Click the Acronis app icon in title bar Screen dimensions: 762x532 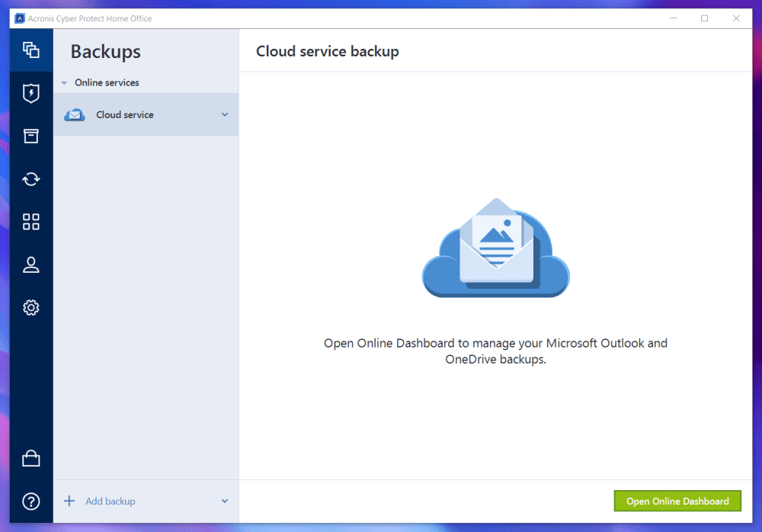20,18
